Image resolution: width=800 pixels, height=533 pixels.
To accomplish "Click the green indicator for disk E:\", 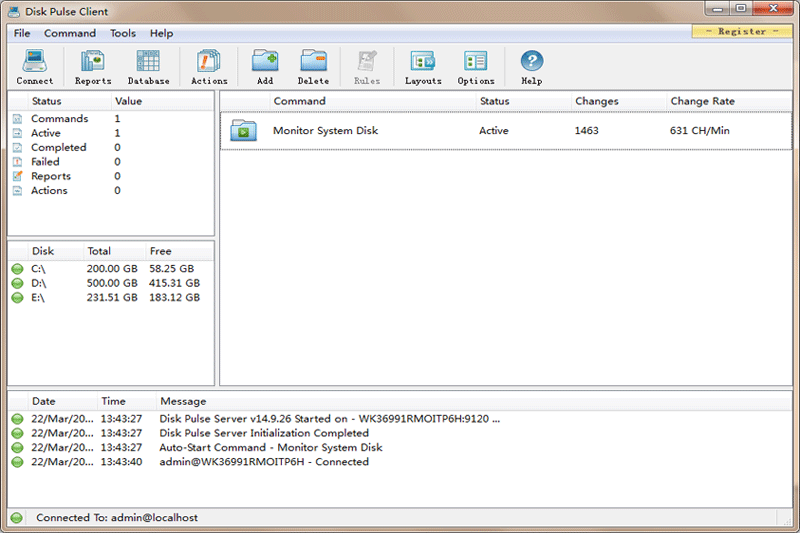I will pyautogui.click(x=17, y=297).
